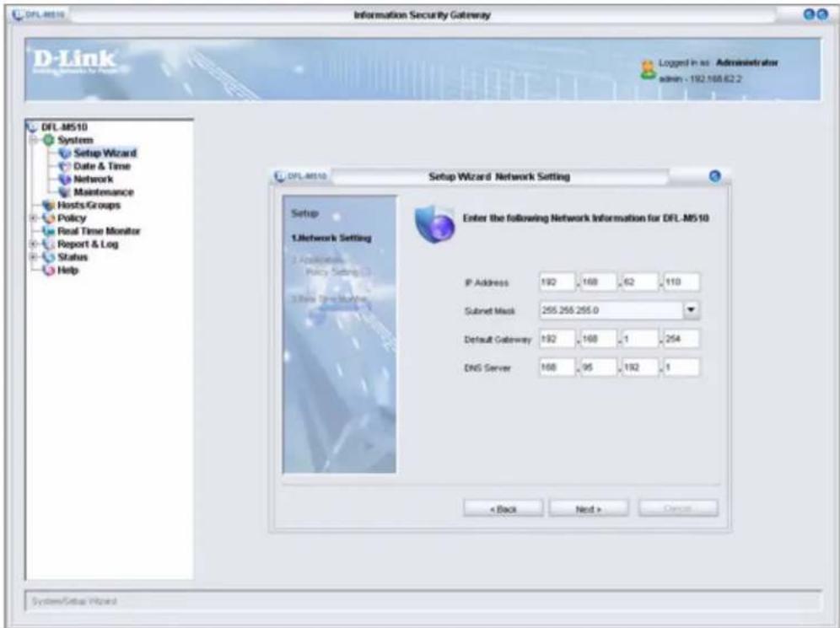Click the IP Address third octet field
This screenshot has width=840, height=628.
(639, 282)
